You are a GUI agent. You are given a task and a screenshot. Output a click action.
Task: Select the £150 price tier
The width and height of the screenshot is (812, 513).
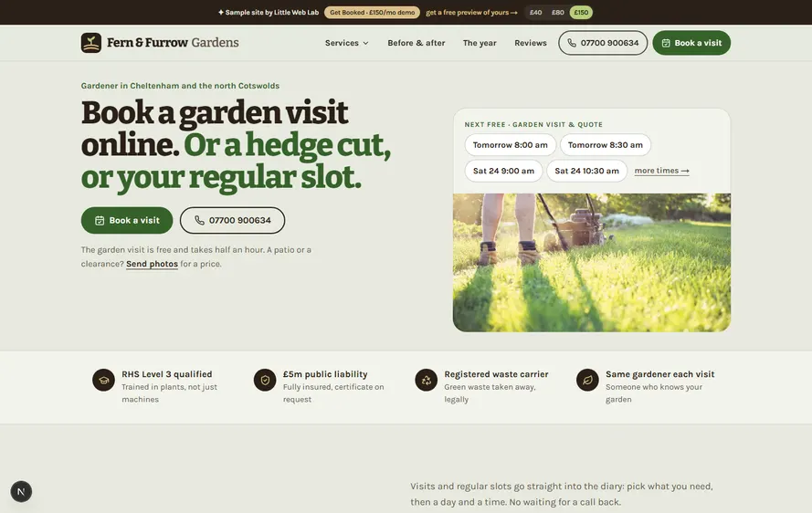[581, 13]
